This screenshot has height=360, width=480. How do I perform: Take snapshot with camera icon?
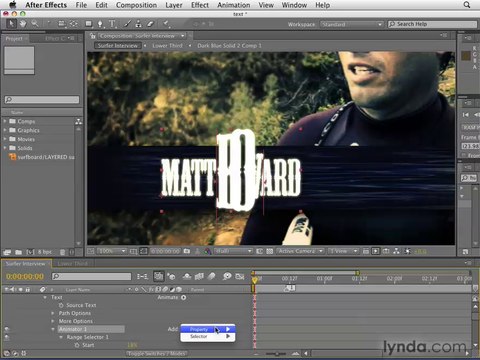187,251
